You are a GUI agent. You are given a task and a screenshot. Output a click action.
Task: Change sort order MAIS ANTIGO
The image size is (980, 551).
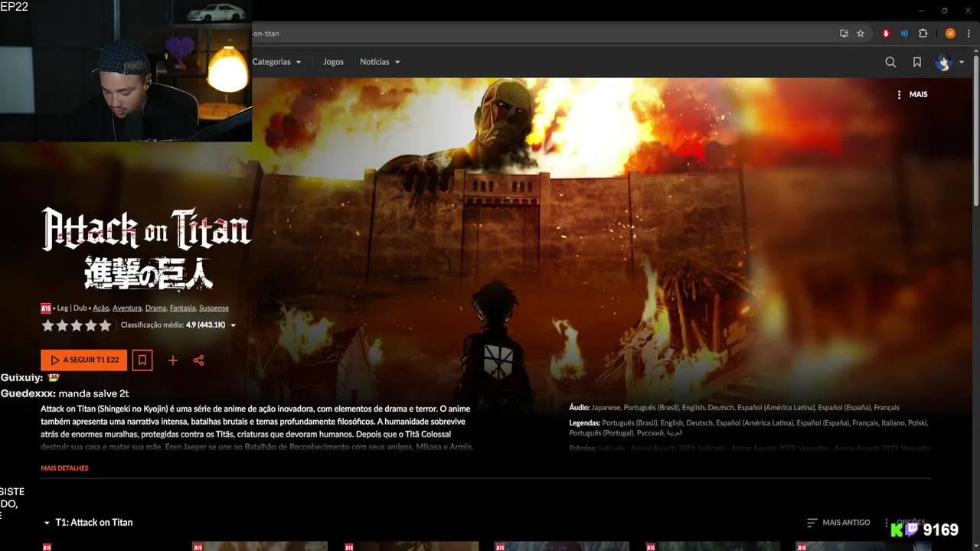click(838, 523)
